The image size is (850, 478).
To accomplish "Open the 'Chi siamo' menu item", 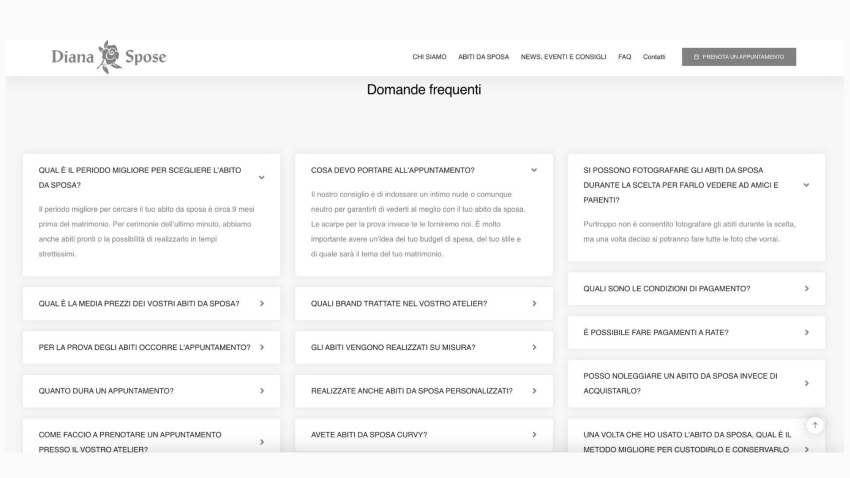I will click(x=429, y=57).
